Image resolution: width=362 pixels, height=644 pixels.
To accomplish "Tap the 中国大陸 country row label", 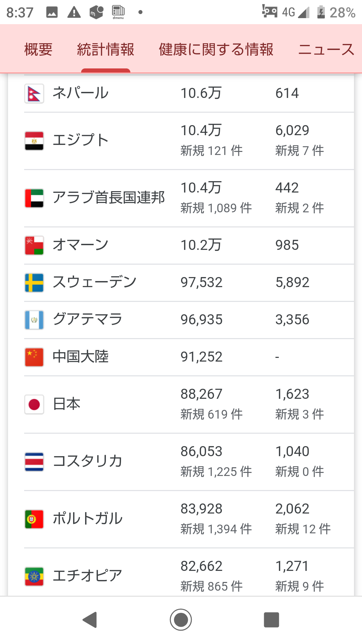I will [81, 357].
